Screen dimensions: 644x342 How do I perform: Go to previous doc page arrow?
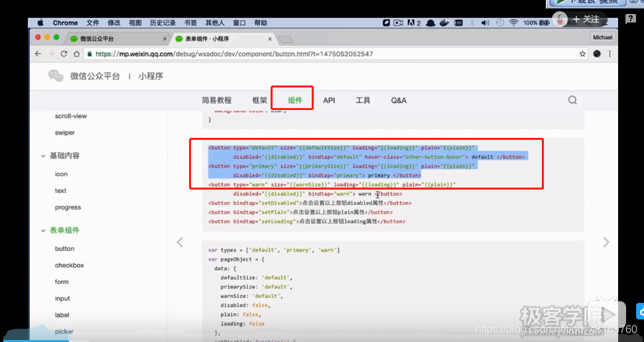coord(180,242)
